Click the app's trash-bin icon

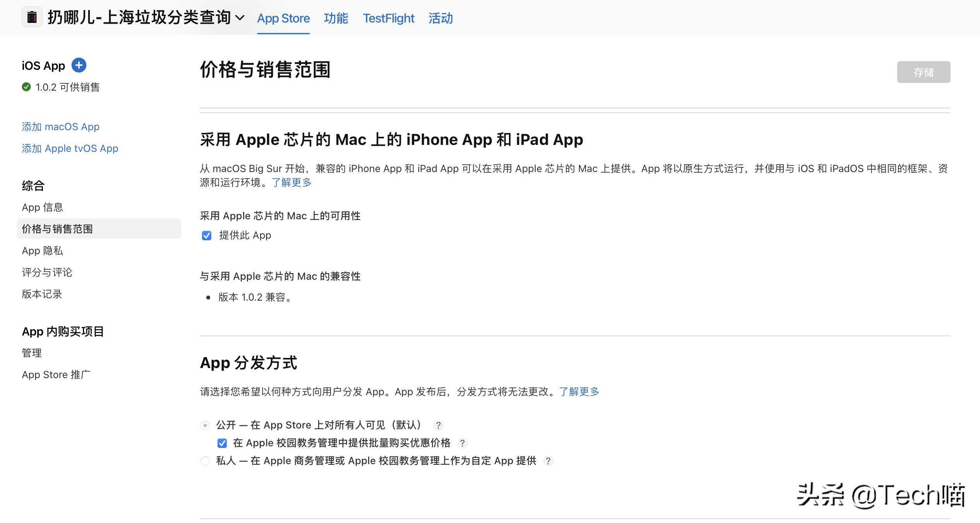point(32,17)
